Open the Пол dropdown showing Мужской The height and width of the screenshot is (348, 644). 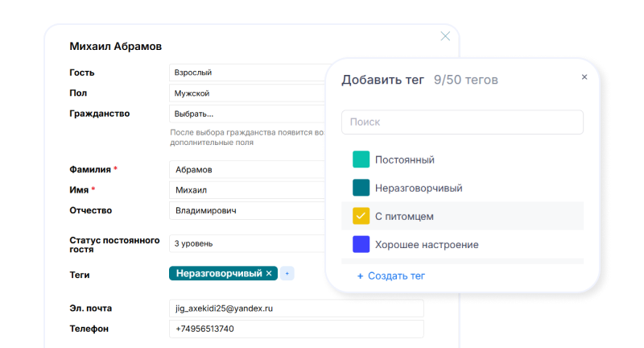pos(248,93)
